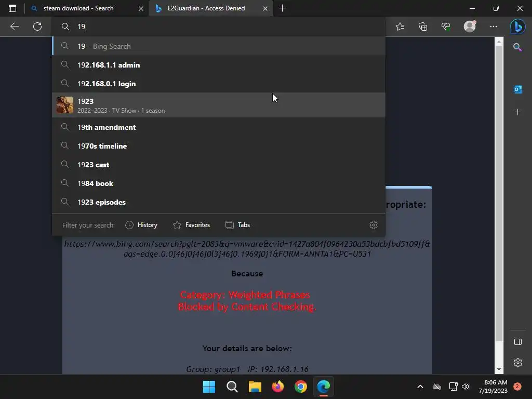The height and width of the screenshot is (399, 532).
Task: Open a new tab with plus button
Action: [x=282, y=8]
